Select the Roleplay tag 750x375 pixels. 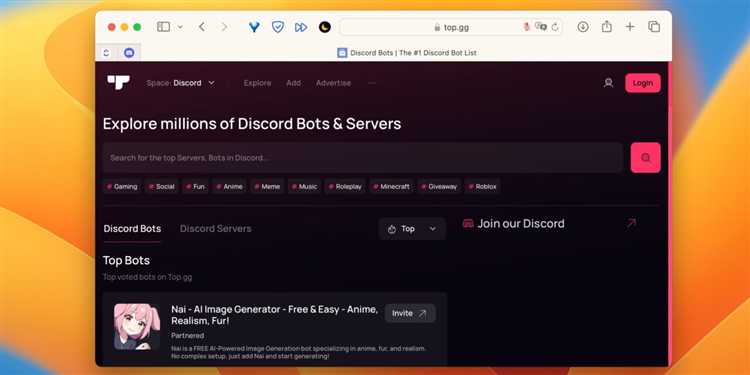pyautogui.click(x=345, y=187)
